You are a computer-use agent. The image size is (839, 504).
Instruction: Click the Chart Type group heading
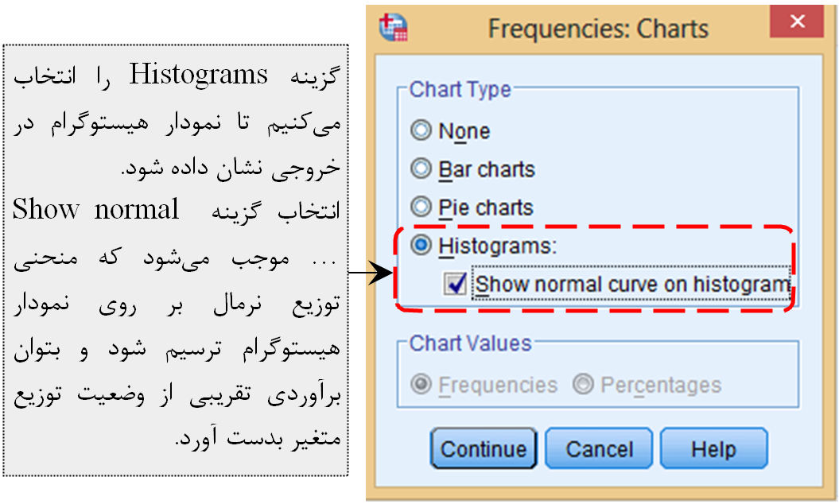[460, 89]
